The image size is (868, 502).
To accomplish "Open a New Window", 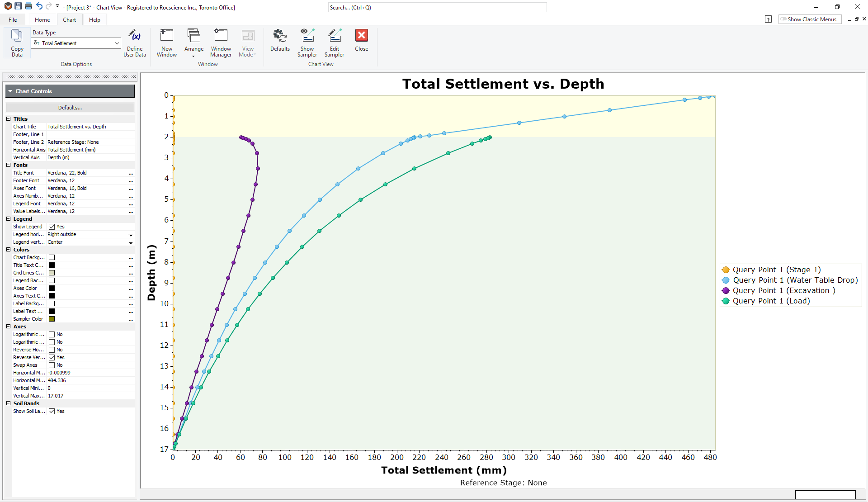I will click(166, 43).
